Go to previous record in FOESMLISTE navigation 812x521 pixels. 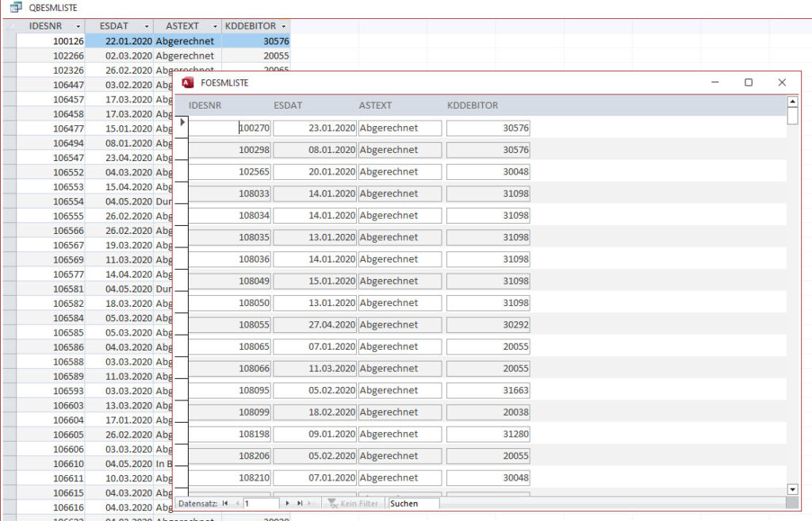(237, 504)
